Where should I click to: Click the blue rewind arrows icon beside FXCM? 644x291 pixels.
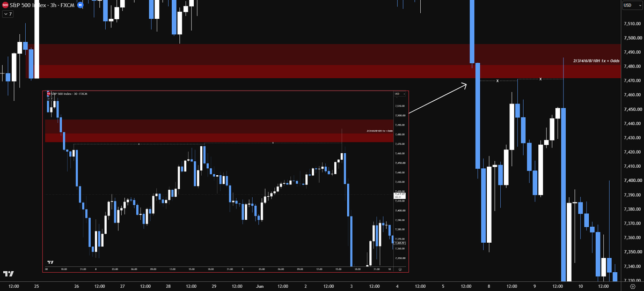click(x=80, y=5)
